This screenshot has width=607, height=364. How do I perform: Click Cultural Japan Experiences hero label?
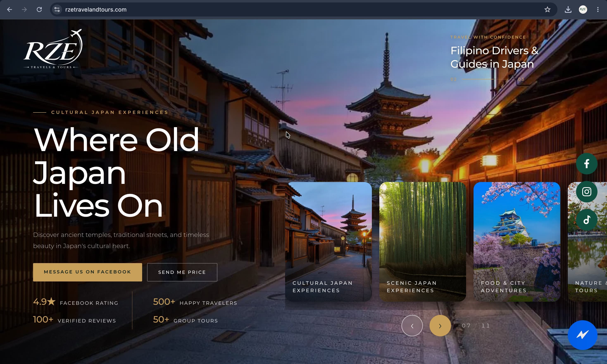(109, 112)
